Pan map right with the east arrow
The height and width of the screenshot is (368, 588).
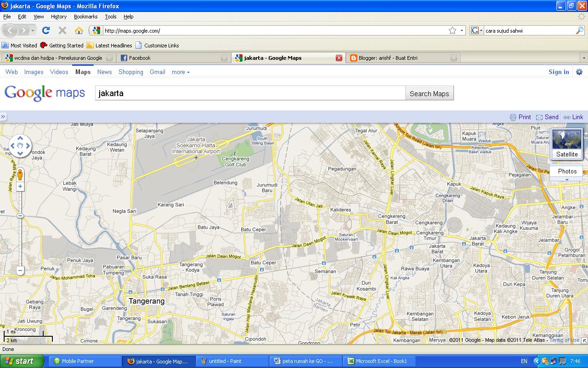[x=28, y=146]
